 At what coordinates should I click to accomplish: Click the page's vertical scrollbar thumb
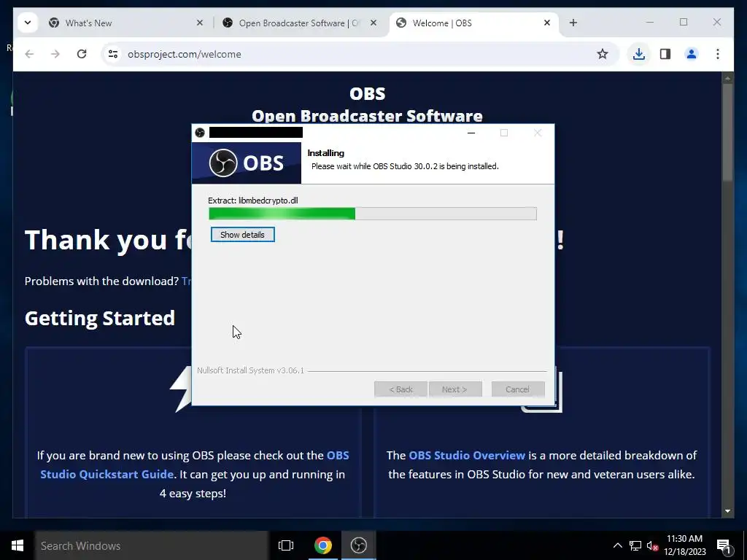coord(727,132)
